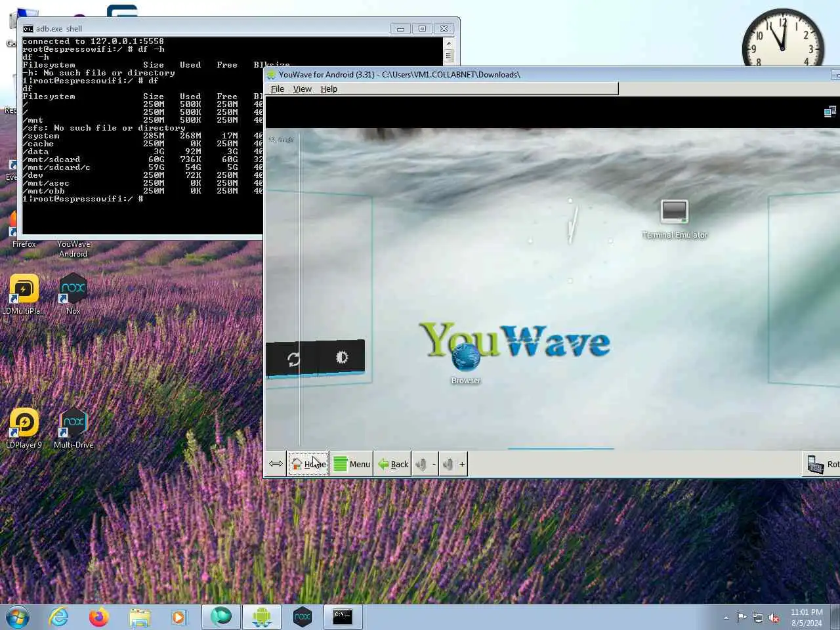Click the network tray icon
Screen dimensions: 840x630
(x=758, y=618)
